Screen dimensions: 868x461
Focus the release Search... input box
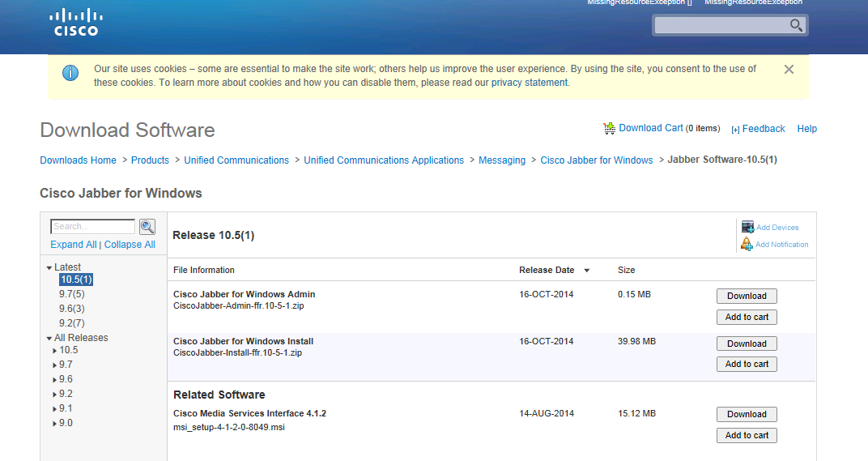[x=92, y=227]
